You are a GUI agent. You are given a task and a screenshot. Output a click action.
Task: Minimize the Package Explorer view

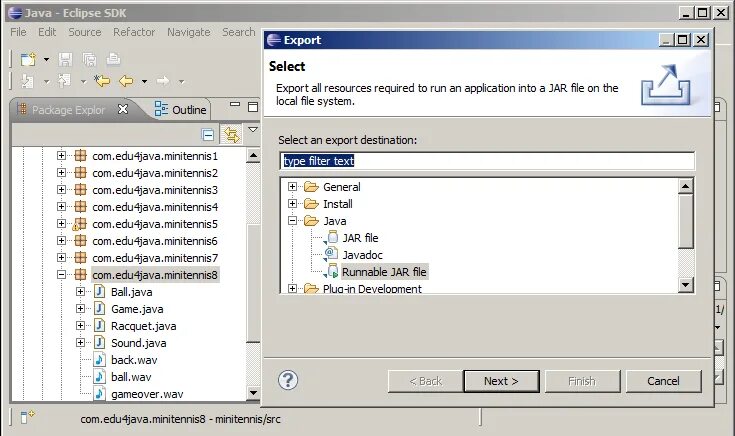(x=235, y=105)
